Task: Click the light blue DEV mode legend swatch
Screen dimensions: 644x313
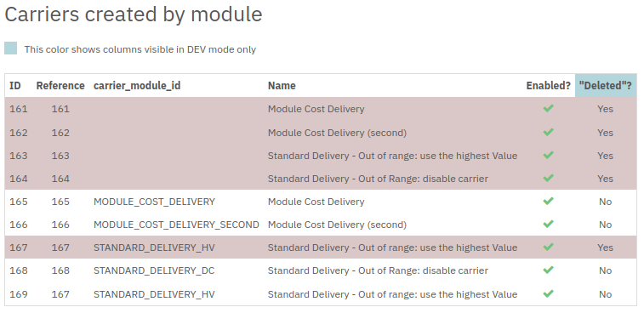Action: (x=11, y=48)
